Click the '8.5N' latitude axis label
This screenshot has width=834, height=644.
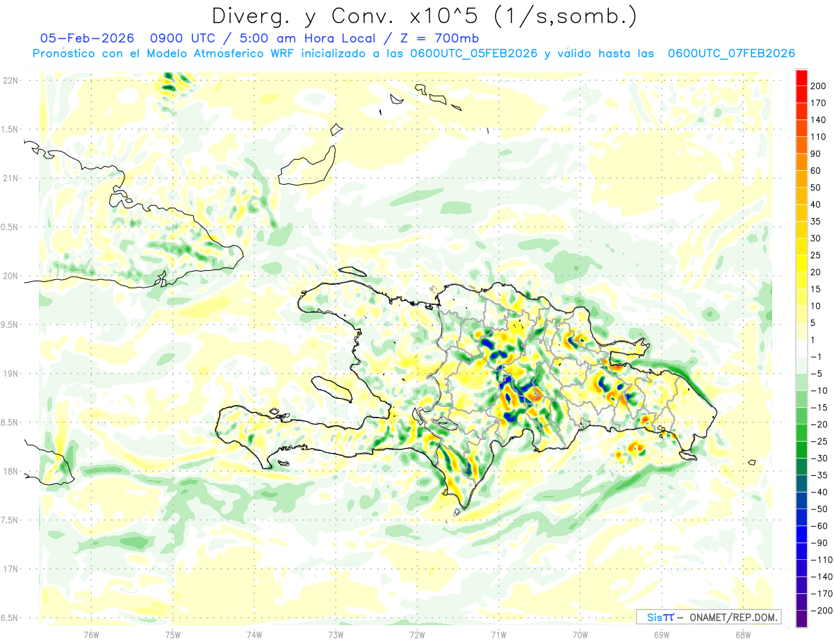click(x=10, y=423)
